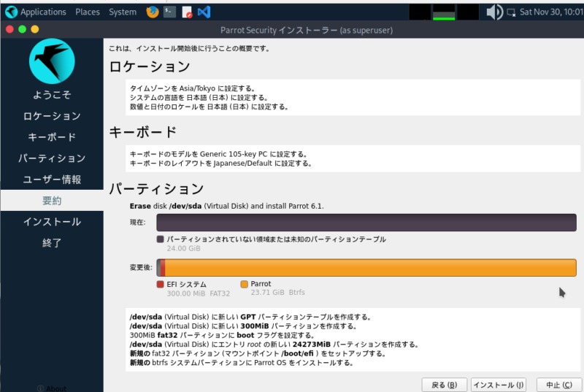Open the VS Code launcher icon
Viewport: 584px width, 392px height.
[204, 12]
